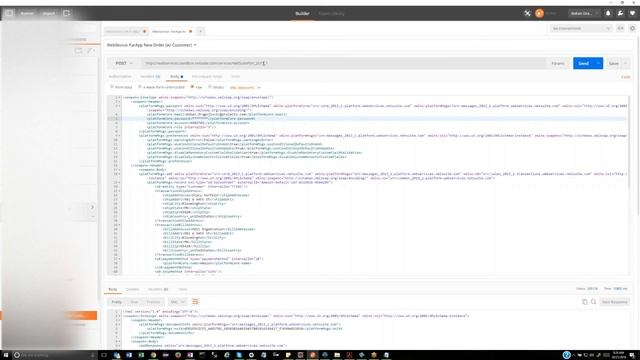The image size is (640, 360).
Task: Click the orange sync status icon
Action: pyautogui.click(x=540, y=13)
